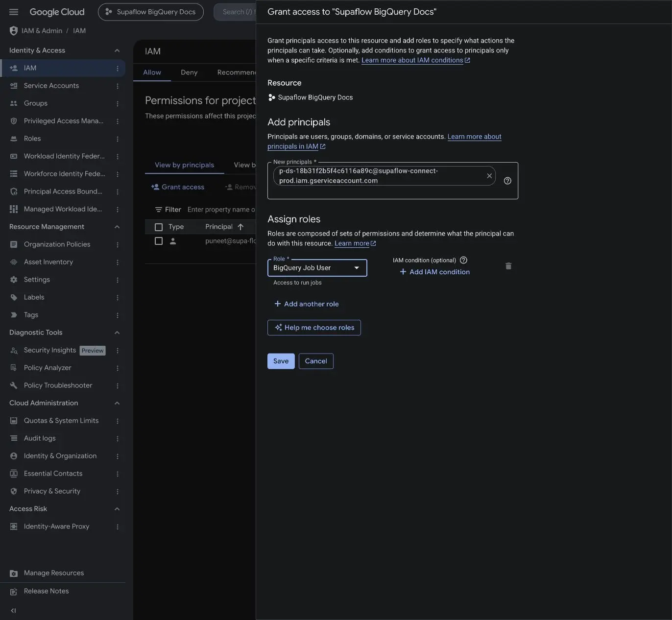Click the Settings gear icon in sidebar
Image resolution: width=672 pixels, height=620 pixels.
pyautogui.click(x=14, y=280)
